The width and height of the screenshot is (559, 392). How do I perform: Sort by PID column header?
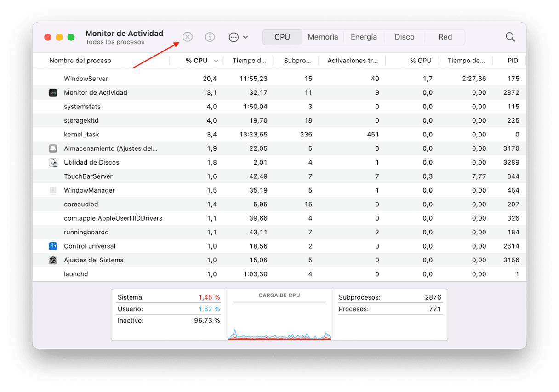pos(513,61)
